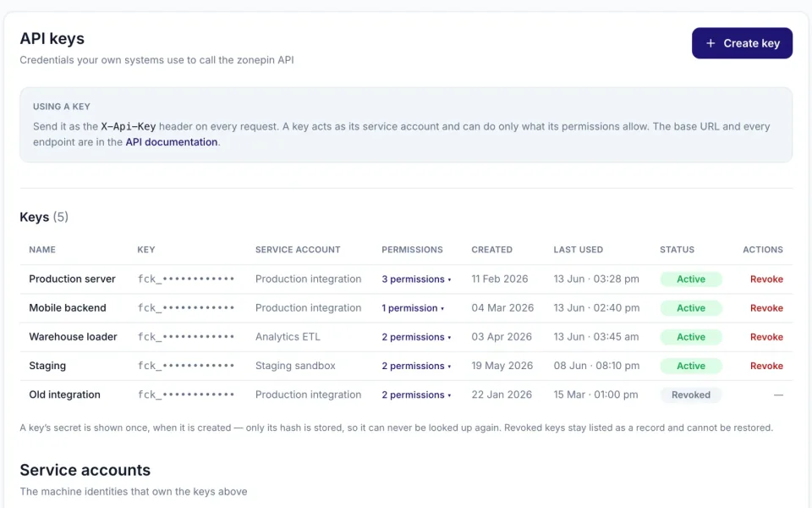Click the masked key of Production server
Viewport: 812px width, 508px height.
pos(186,279)
